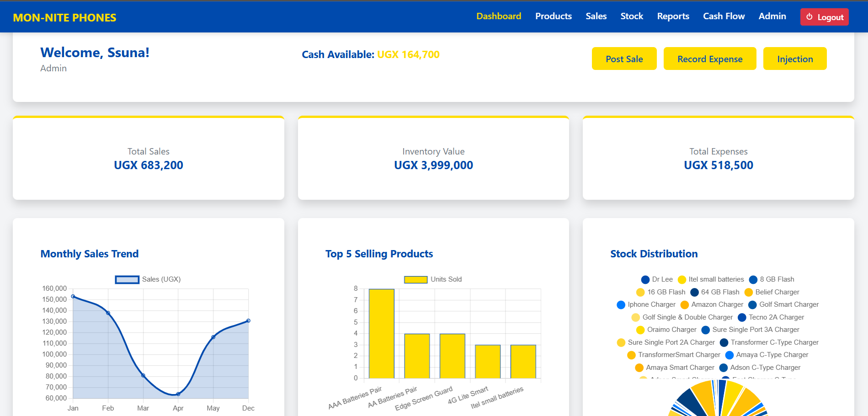The height and width of the screenshot is (416, 868).
Task: Click the Injection button
Action: pos(794,59)
